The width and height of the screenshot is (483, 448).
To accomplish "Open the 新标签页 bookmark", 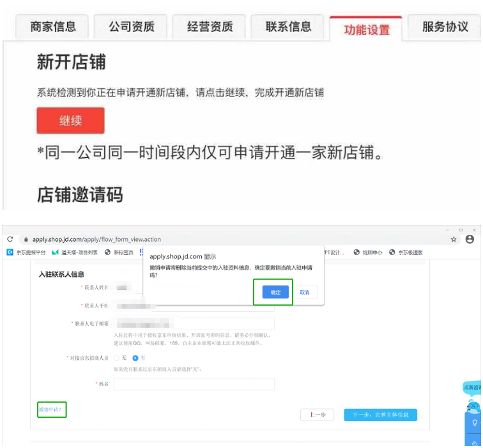I will [x=119, y=252].
